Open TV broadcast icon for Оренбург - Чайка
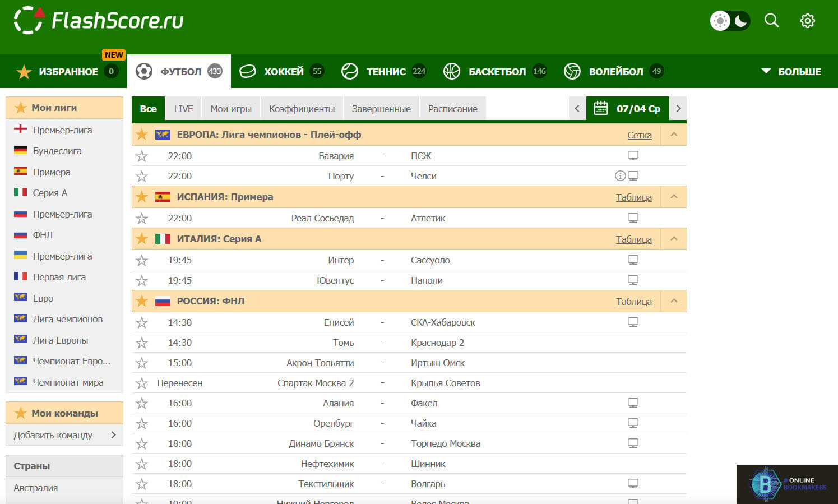Image resolution: width=838 pixels, height=504 pixels. (633, 423)
